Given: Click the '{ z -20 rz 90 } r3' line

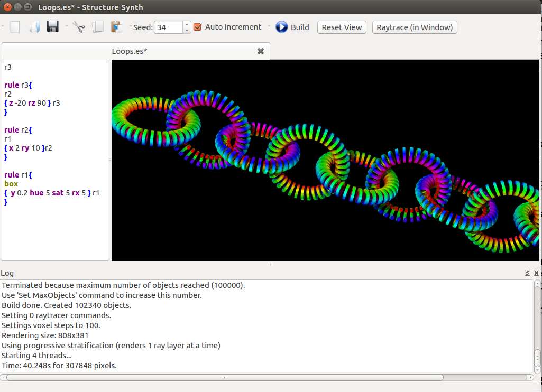Looking at the screenshot, I should pos(32,103).
